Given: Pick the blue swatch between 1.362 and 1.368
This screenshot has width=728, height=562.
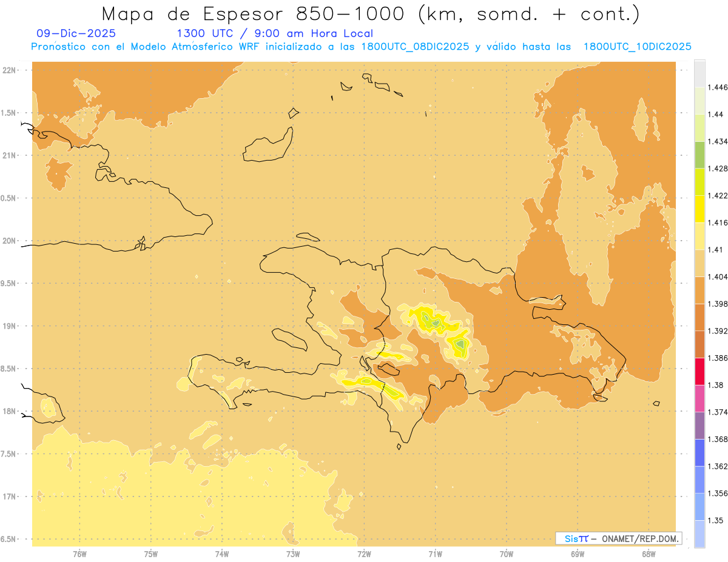Looking at the screenshot, I should click(x=699, y=452).
